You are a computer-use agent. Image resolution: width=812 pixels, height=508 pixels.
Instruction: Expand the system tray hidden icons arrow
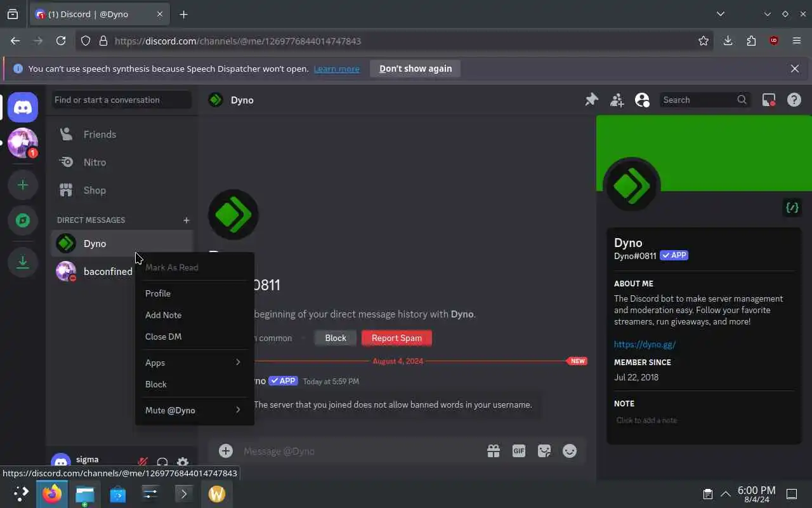point(725,494)
